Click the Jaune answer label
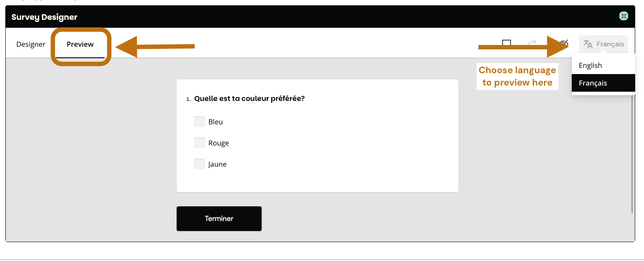 [x=218, y=164]
